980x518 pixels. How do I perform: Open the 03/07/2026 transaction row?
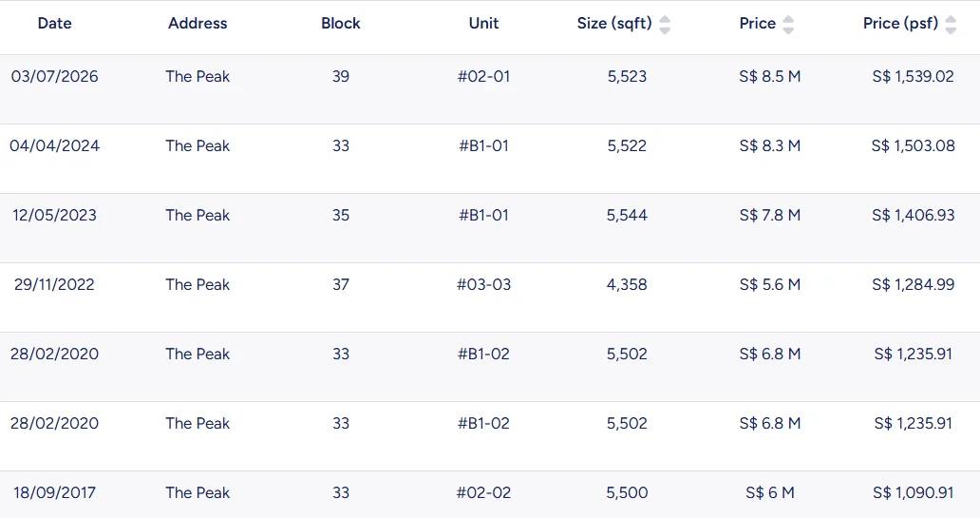pyautogui.click(x=490, y=88)
